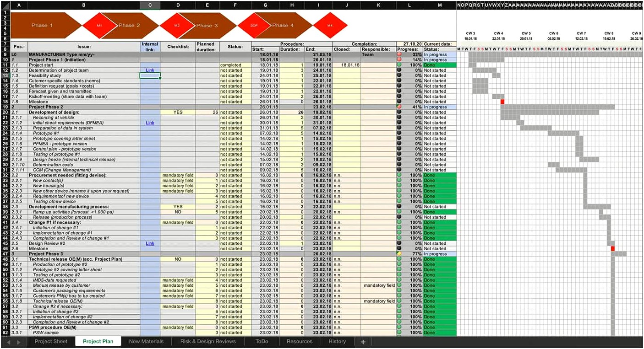Image resolution: width=644 pixels, height=349 pixels.
Task: Click the 'PSW procedure OE(M)' cell
Action: [x=84, y=328]
